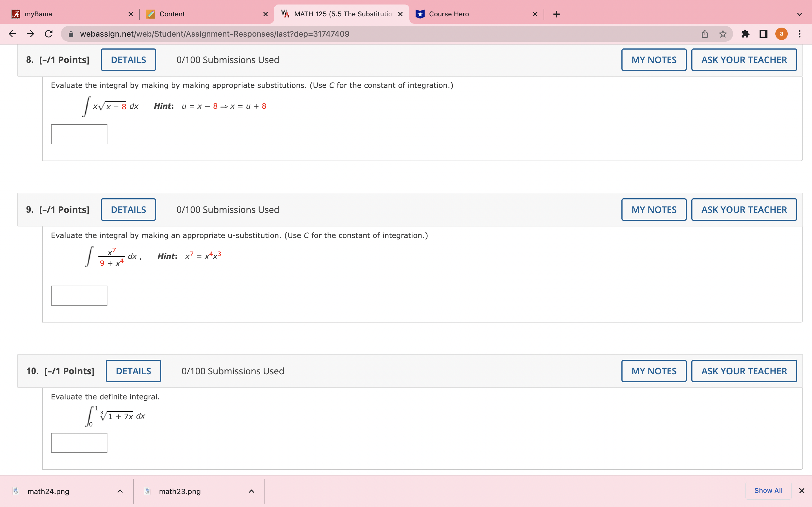The width and height of the screenshot is (812, 507).
Task: Click the answer box for question 9
Action: [79, 295]
